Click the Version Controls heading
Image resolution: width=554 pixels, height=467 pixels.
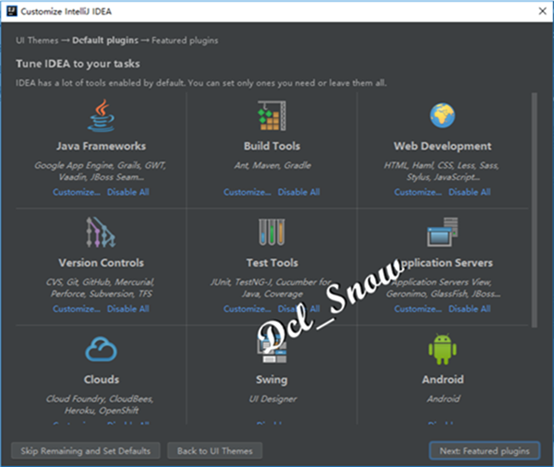(x=101, y=262)
